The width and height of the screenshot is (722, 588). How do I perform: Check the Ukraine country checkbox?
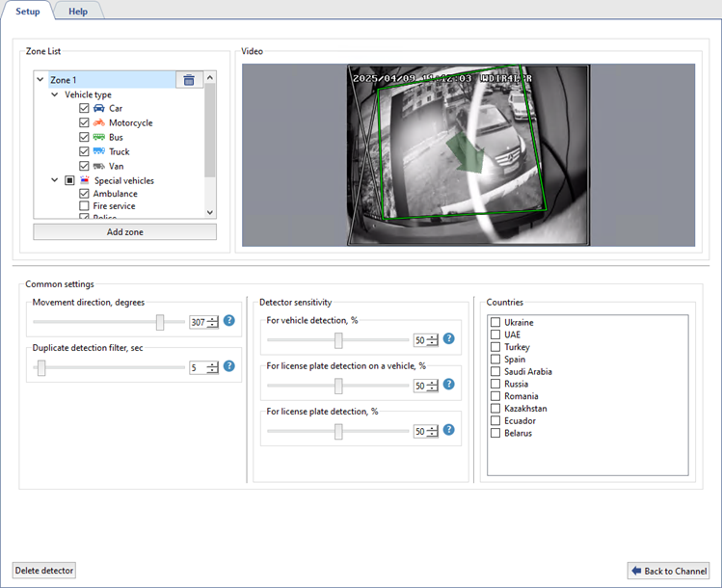(x=495, y=323)
